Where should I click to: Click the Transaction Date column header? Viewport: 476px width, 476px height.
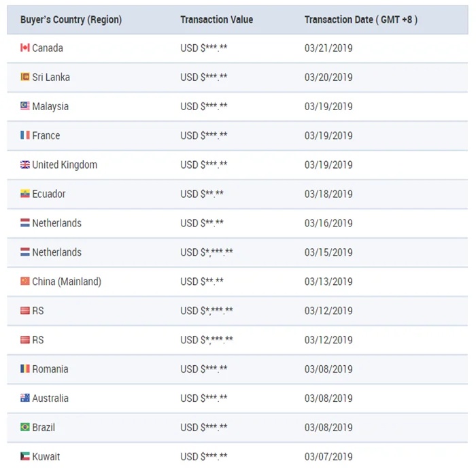(360, 20)
